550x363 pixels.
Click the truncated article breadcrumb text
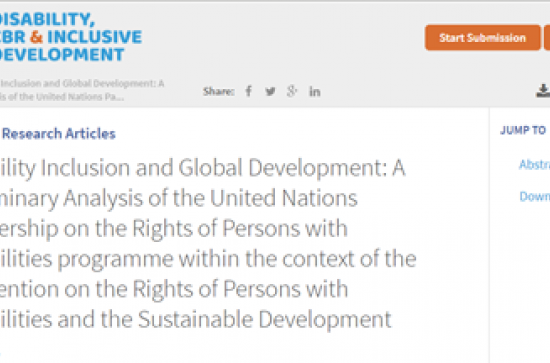point(82,90)
